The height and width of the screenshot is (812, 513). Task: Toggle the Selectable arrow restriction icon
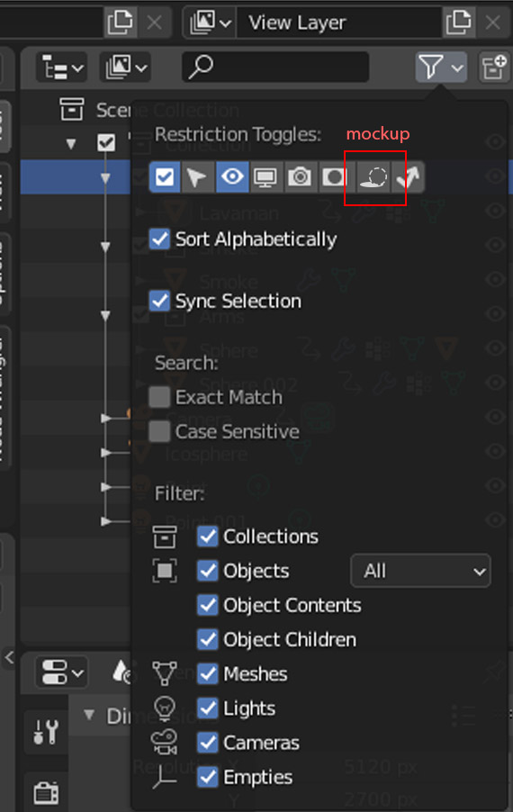coord(197,177)
